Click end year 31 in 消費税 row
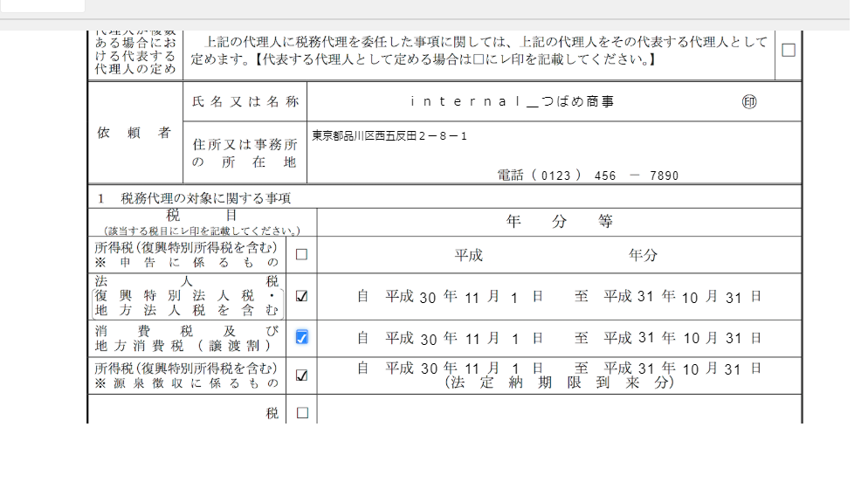This screenshot has height=496, width=868. coord(646,338)
